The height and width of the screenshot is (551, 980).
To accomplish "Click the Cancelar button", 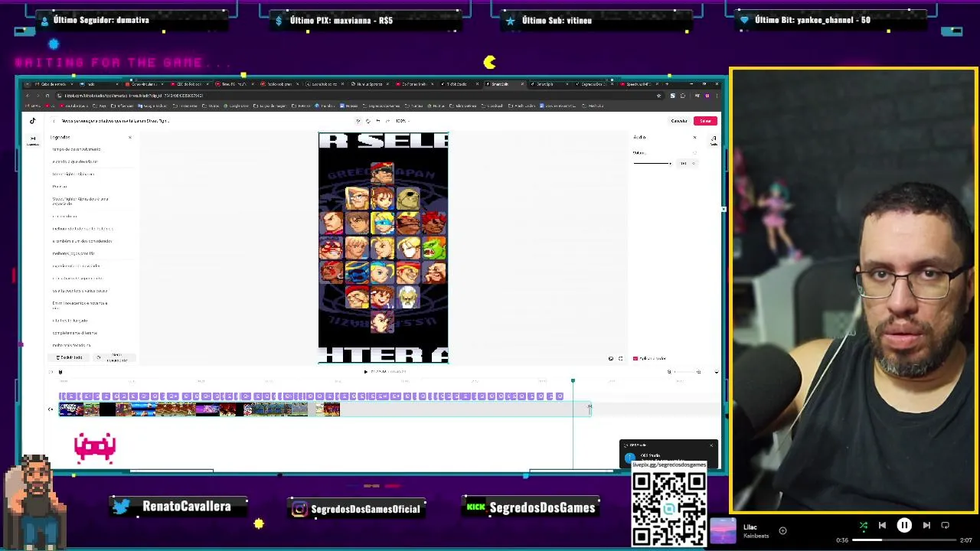I will coord(679,121).
